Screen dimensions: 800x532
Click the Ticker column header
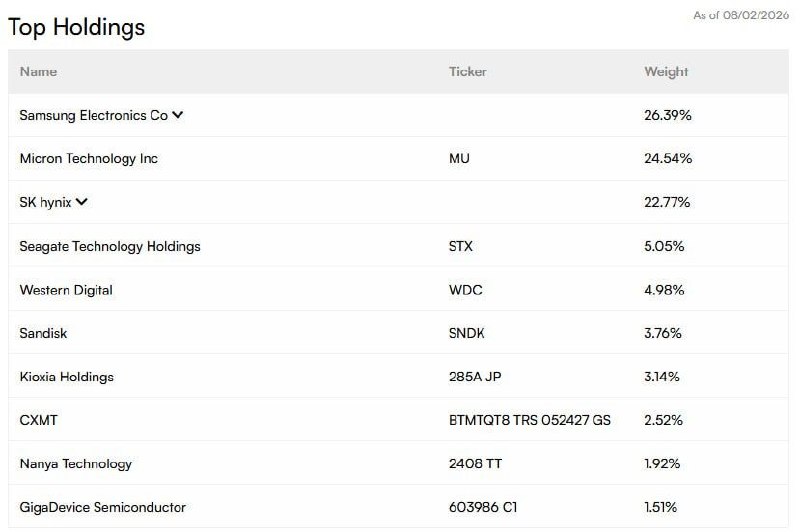click(x=467, y=71)
